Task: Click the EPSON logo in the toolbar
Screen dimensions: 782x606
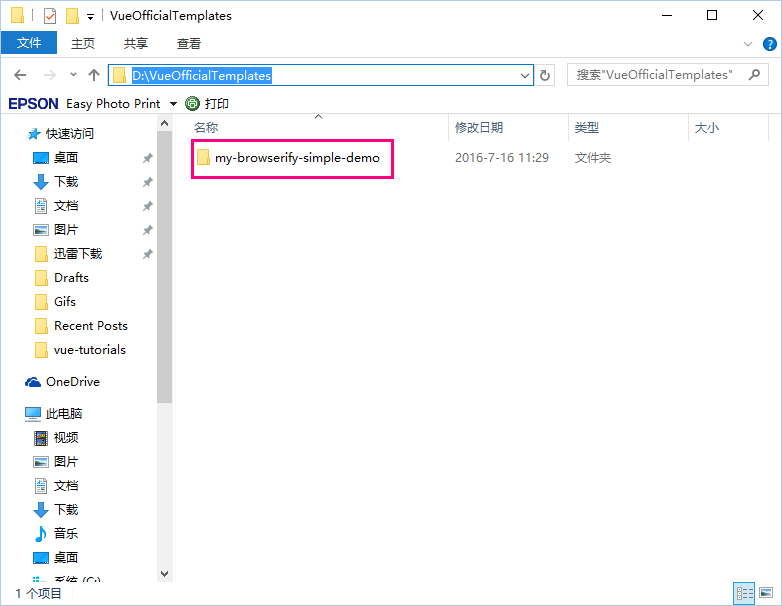Action: [33, 104]
